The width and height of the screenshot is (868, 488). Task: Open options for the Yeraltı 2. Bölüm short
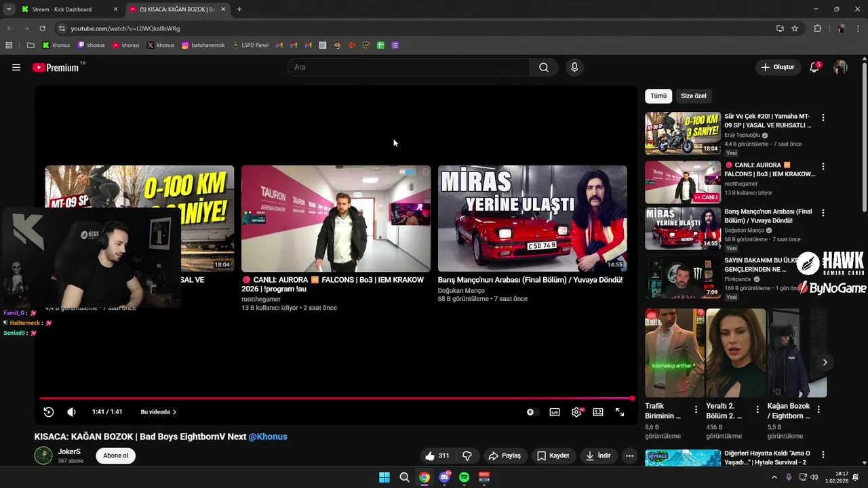tap(757, 409)
